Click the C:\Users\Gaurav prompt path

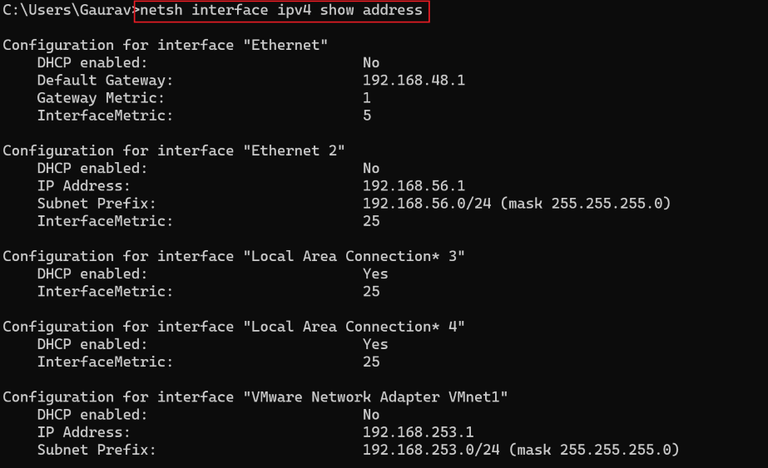click(65, 11)
